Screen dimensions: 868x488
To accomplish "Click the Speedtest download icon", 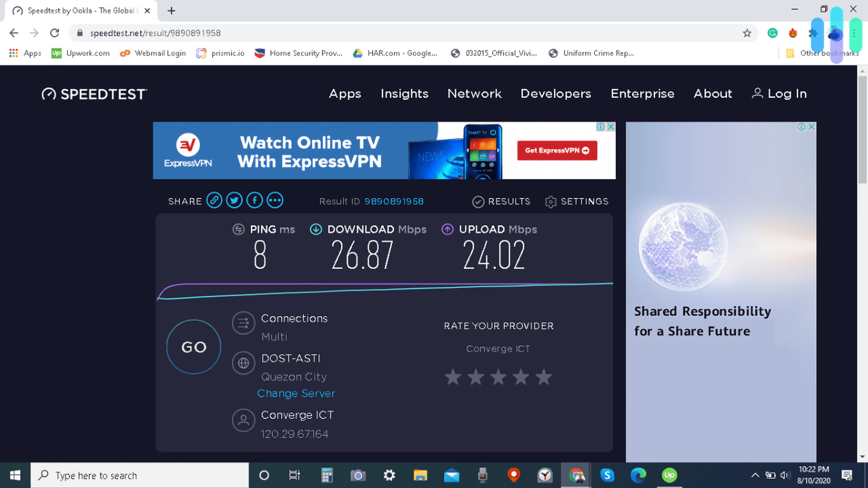I will click(315, 229).
